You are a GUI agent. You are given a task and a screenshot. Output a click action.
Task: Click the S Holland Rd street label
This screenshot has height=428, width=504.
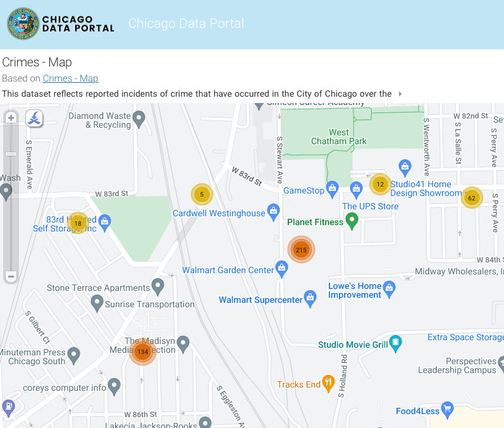343,376
